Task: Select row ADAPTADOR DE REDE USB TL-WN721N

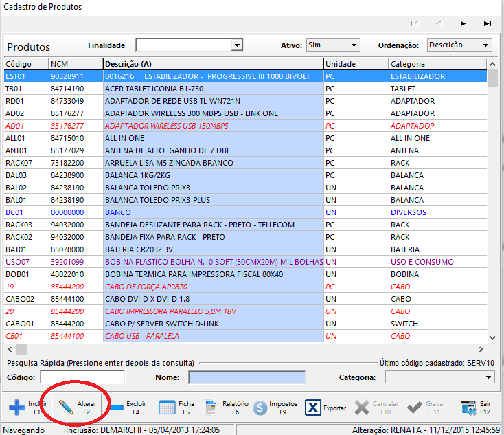Action: click(x=246, y=101)
